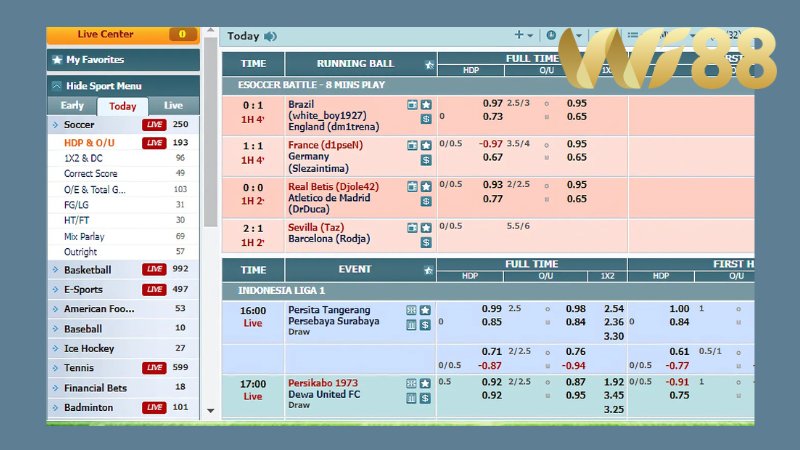800x450 pixels.
Task: Click the sport menu scrollbar down arrow
Action: [x=210, y=411]
